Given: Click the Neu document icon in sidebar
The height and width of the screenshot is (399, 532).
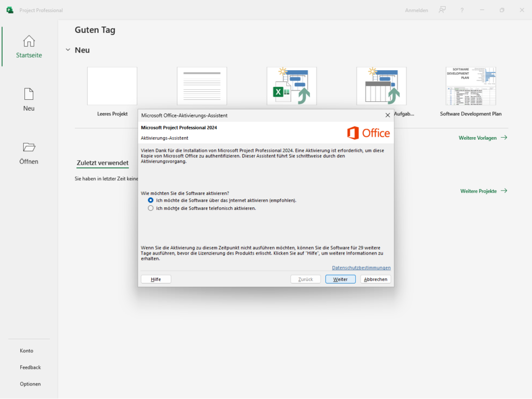Looking at the screenshot, I should tap(29, 94).
